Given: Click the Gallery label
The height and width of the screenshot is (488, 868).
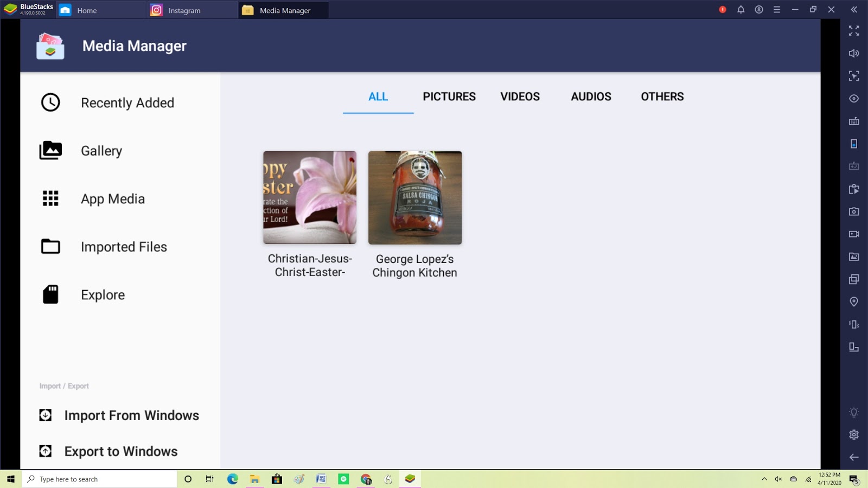Looking at the screenshot, I should [x=101, y=151].
